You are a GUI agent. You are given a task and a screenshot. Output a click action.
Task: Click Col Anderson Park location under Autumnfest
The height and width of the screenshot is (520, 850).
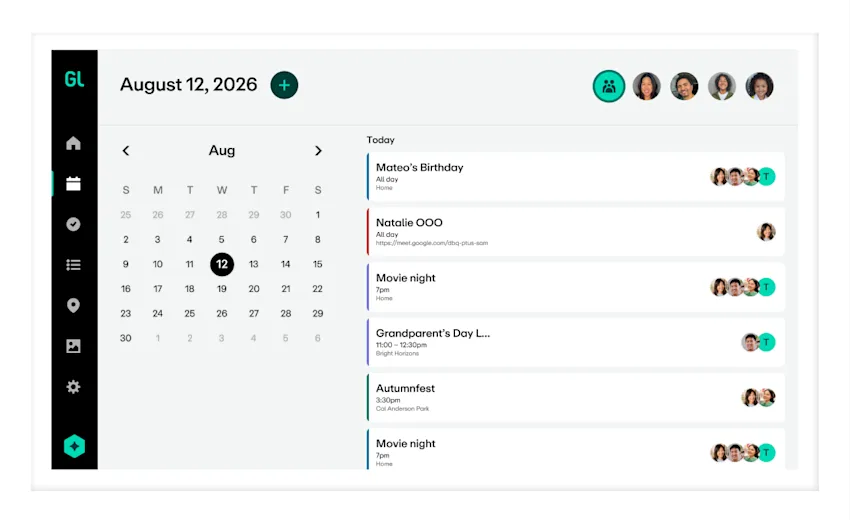[x=402, y=409]
